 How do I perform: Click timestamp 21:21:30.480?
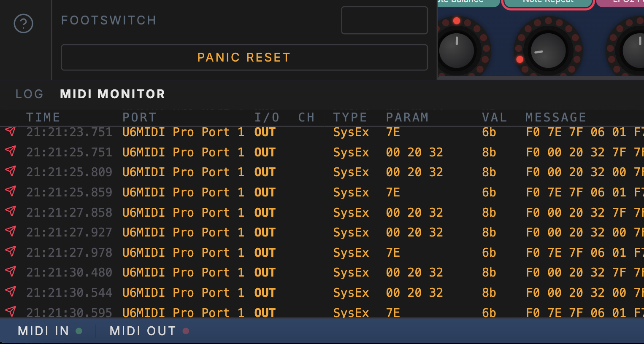point(69,272)
